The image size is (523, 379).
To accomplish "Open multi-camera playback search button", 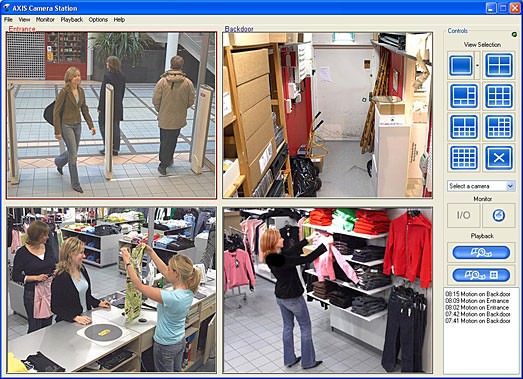I will [481, 275].
